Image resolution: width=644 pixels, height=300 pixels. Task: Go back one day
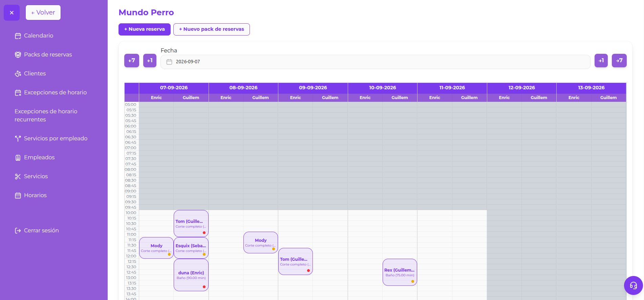(150, 61)
